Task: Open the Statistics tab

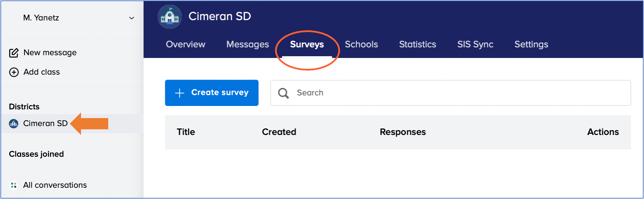Action: (x=417, y=44)
